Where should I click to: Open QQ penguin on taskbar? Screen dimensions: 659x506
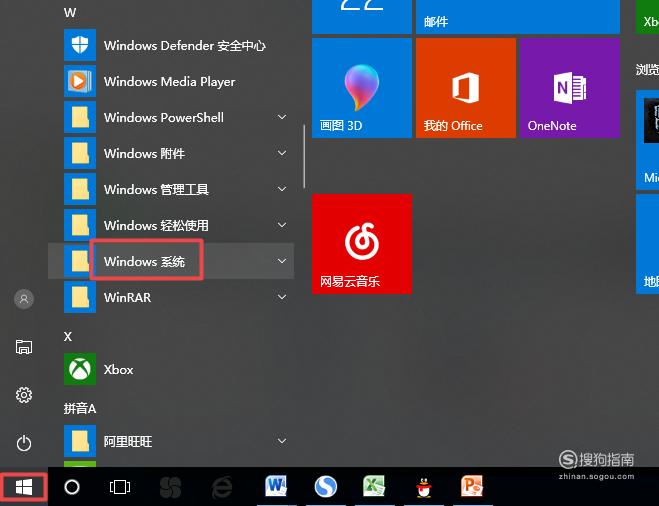point(424,487)
